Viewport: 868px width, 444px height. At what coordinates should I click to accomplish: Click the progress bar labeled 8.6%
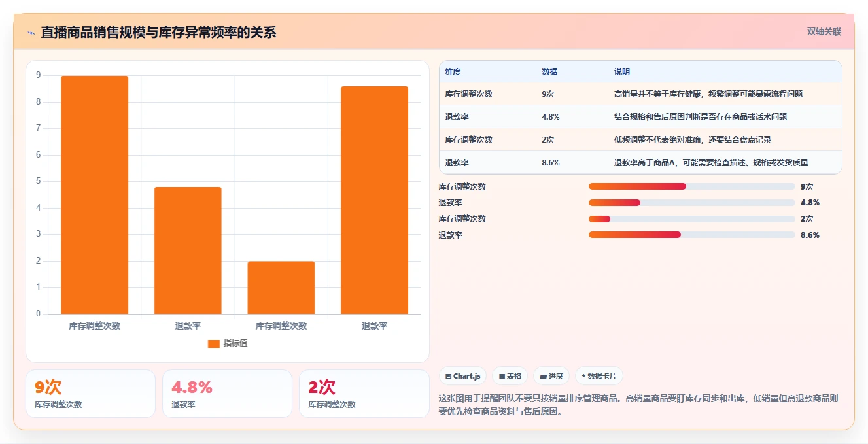point(691,235)
